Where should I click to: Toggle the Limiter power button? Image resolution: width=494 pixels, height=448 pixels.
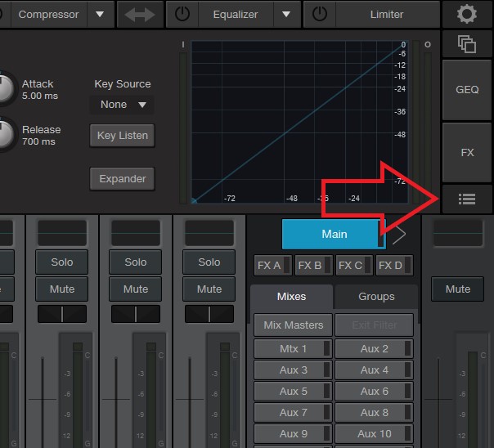point(320,14)
